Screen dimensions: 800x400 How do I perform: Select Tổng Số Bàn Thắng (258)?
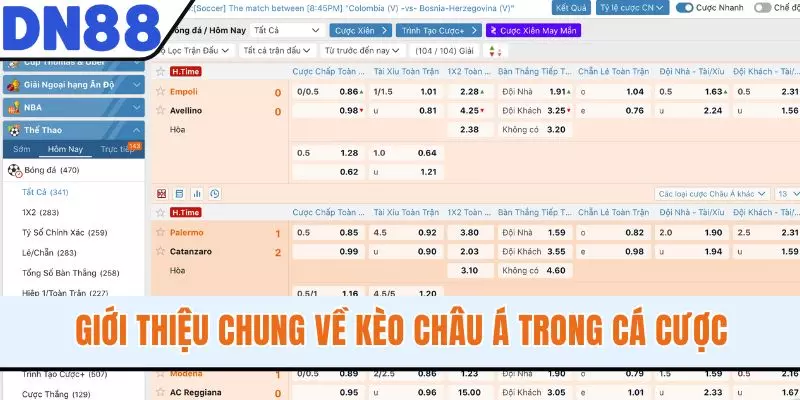click(x=70, y=273)
